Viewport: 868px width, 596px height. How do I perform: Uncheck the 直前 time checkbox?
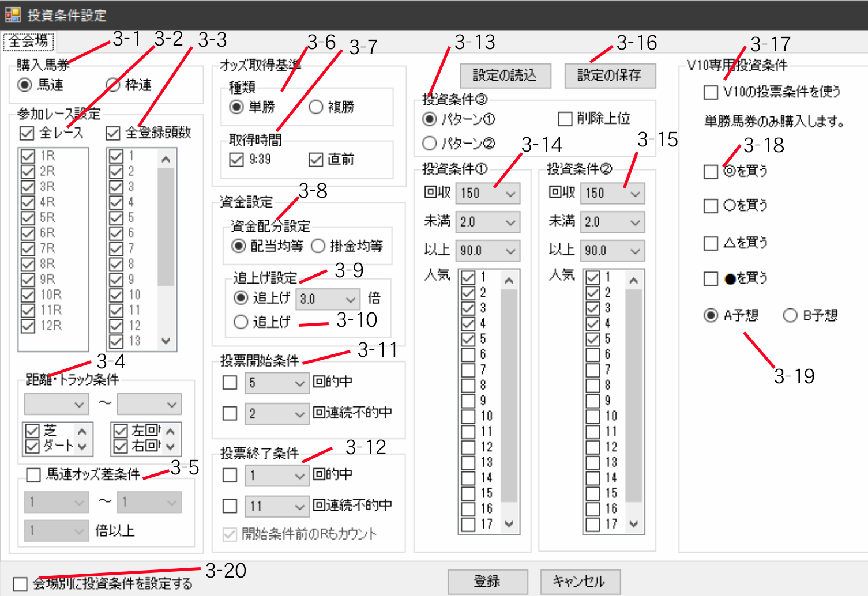(x=315, y=160)
